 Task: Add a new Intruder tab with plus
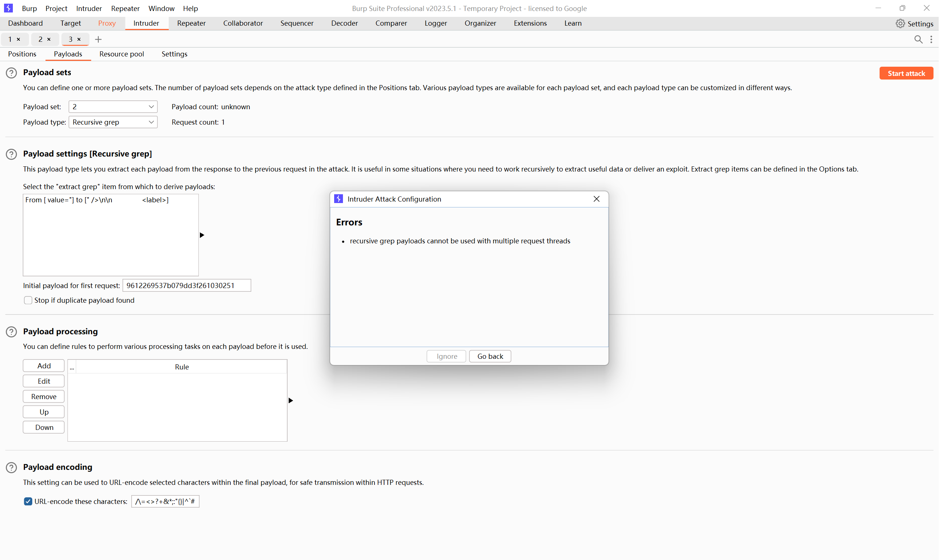[98, 39]
